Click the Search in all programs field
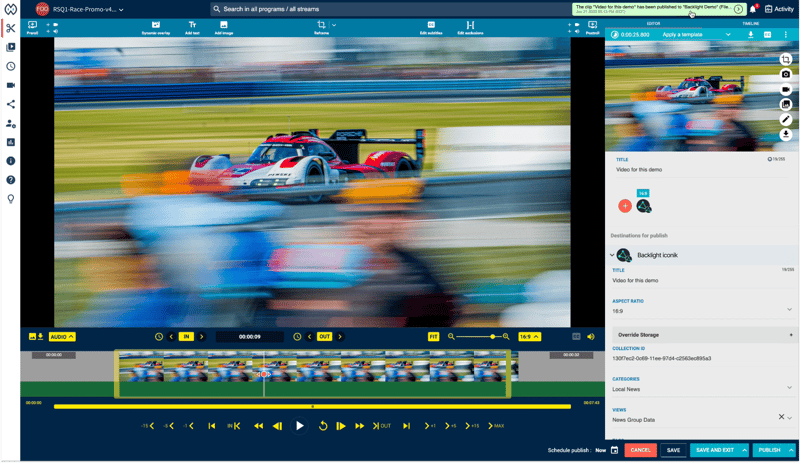 [390, 9]
